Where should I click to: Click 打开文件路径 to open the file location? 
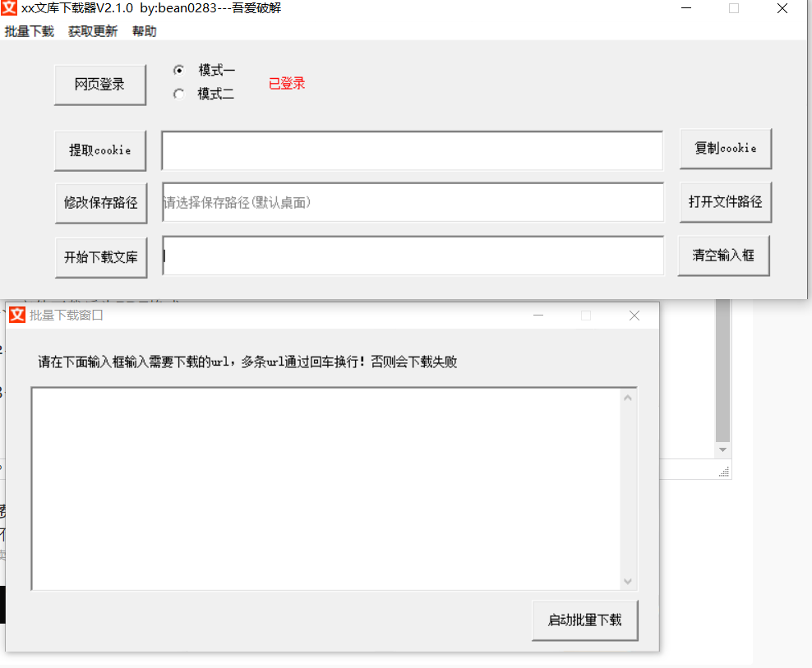(x=726, y=201)
